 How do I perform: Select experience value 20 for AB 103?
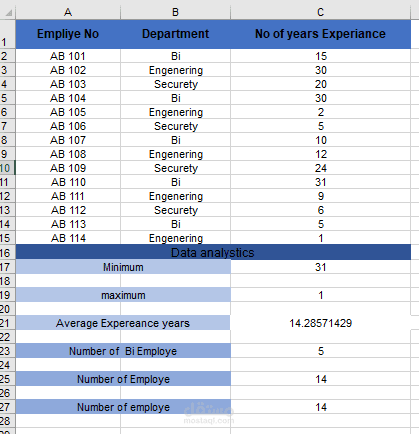tap(320, 84)
